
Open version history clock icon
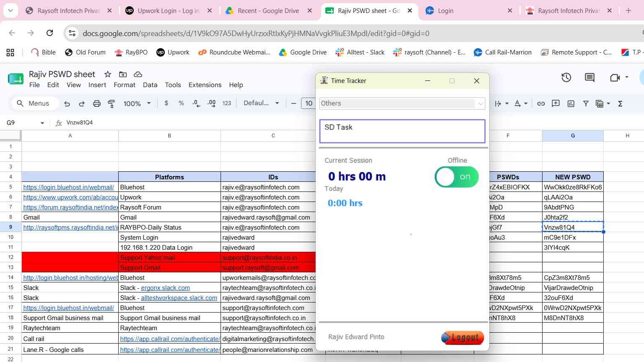(x=566, y=78)
